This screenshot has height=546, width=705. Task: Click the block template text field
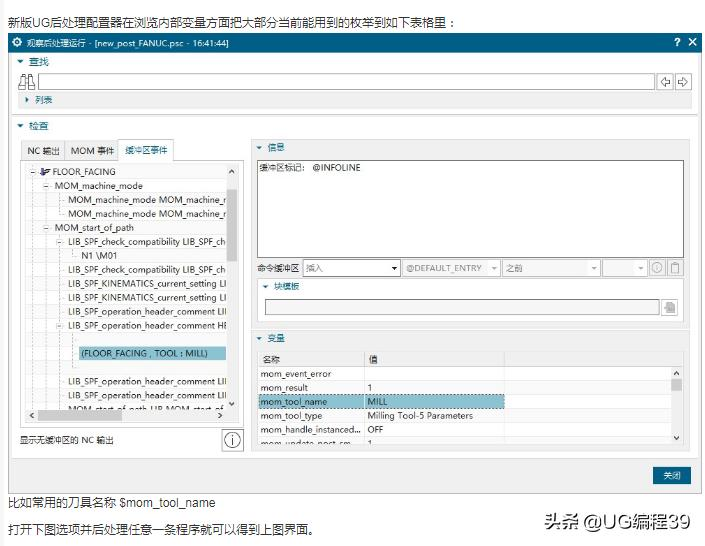pyautogui.click(x=462, y=307)
